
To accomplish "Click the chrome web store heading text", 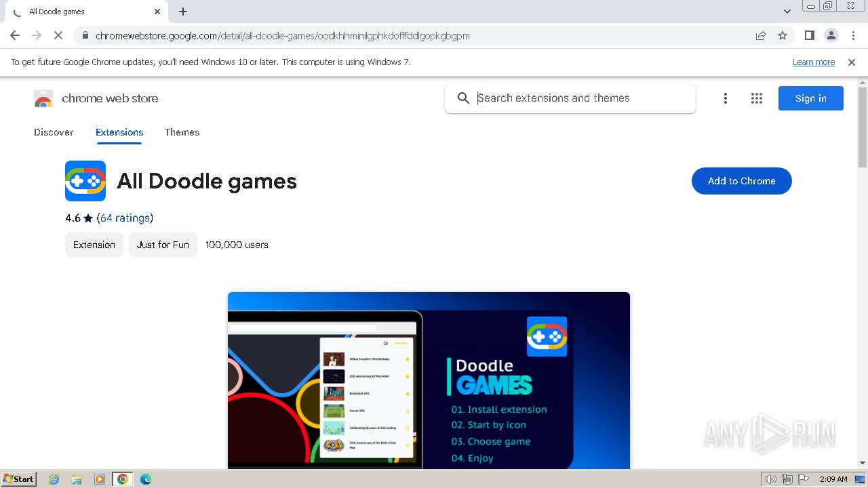I will pos(110,98).
